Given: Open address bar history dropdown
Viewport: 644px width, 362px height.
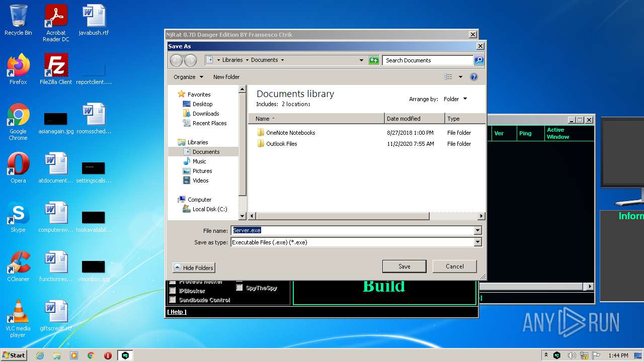Looking at the screenshot, I should pos(361,60).
